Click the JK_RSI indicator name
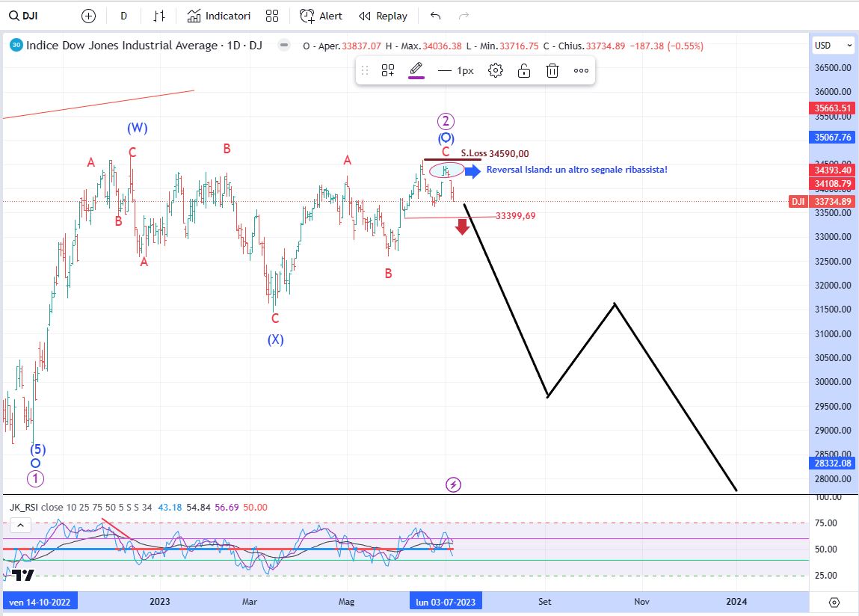The width and height of the screenshot is (859, 616). click(23, 508)
